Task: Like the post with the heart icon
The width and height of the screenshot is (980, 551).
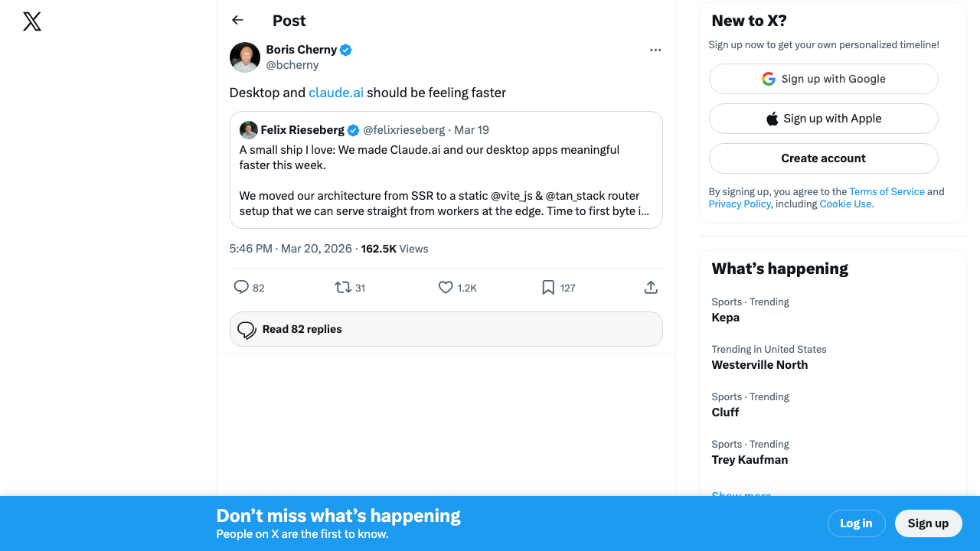Action: coord(446,288)
